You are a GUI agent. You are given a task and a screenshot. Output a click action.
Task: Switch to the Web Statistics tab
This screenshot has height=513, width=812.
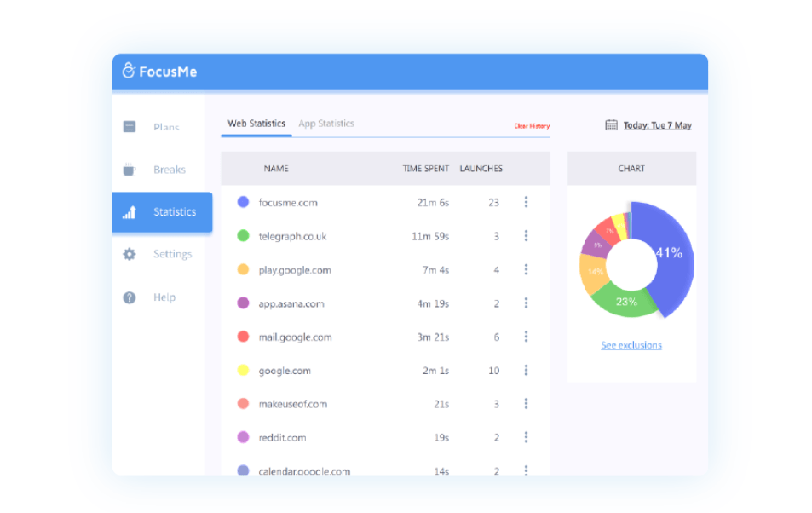[x=256, y=124]
